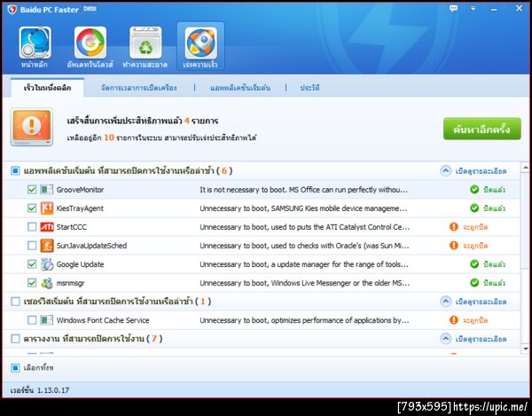
Task: Click the SunJavaUpdateSched Java icon
Action: pos(47,246)
